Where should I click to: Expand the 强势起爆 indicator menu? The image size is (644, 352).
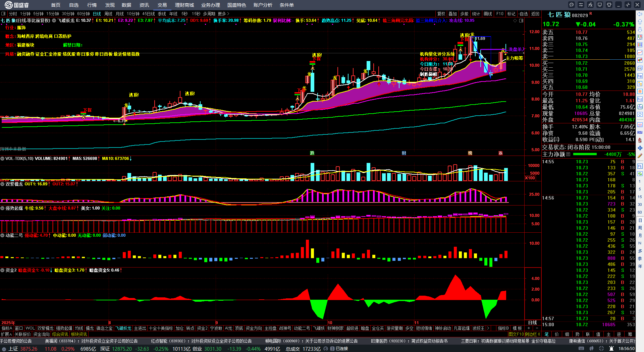pos(2,208)
